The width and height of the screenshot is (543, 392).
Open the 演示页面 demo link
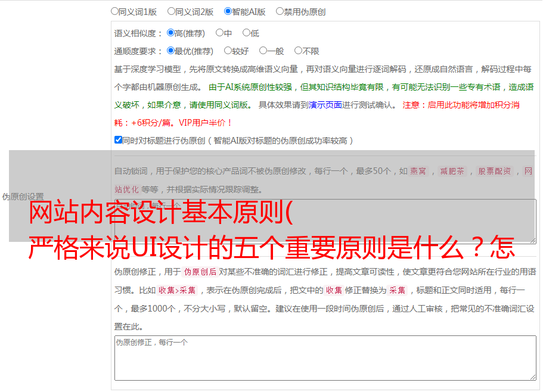point(325,105)
